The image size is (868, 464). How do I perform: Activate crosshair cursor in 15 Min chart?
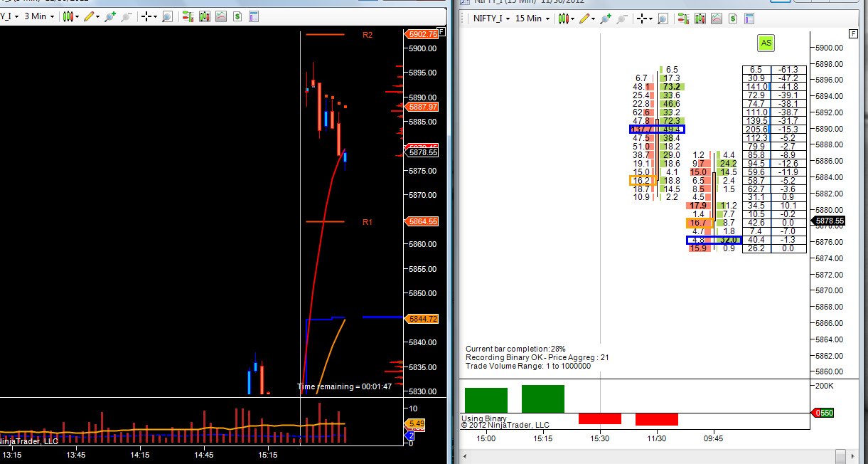coord(643,19)
